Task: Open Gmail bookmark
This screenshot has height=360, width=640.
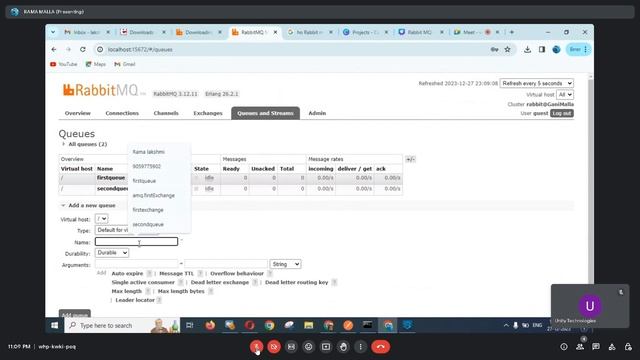Action: [x=125, y=64]
